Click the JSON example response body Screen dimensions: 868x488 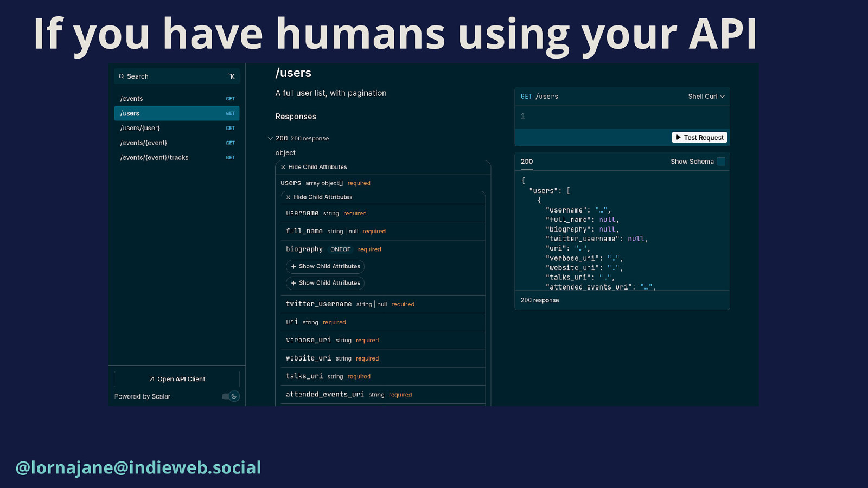pos(622,231)
